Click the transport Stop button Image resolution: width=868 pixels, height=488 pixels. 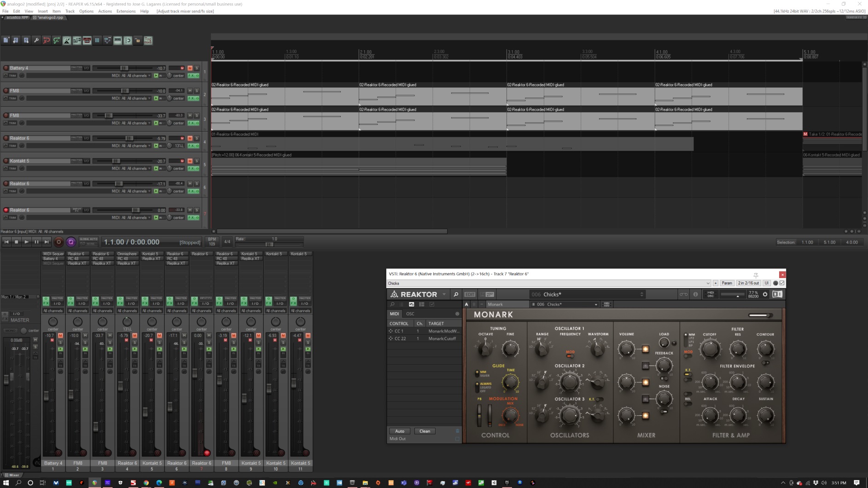tap(17, 242)
